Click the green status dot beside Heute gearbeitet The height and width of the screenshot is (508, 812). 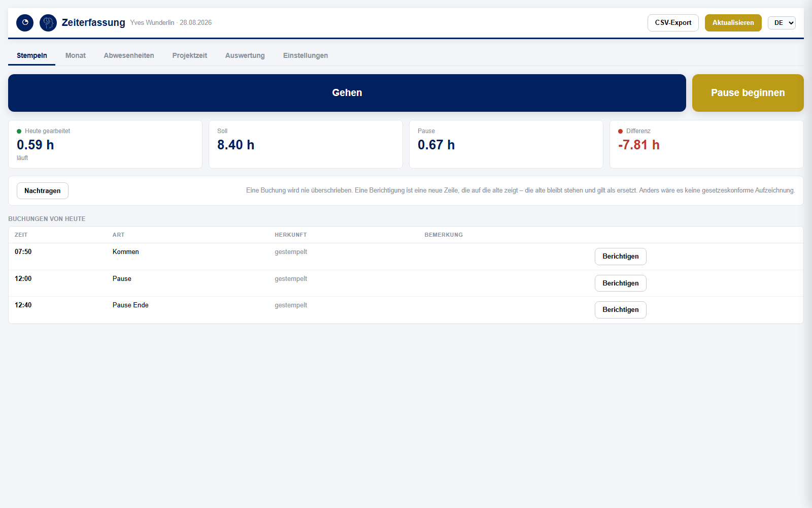[19, 131]
